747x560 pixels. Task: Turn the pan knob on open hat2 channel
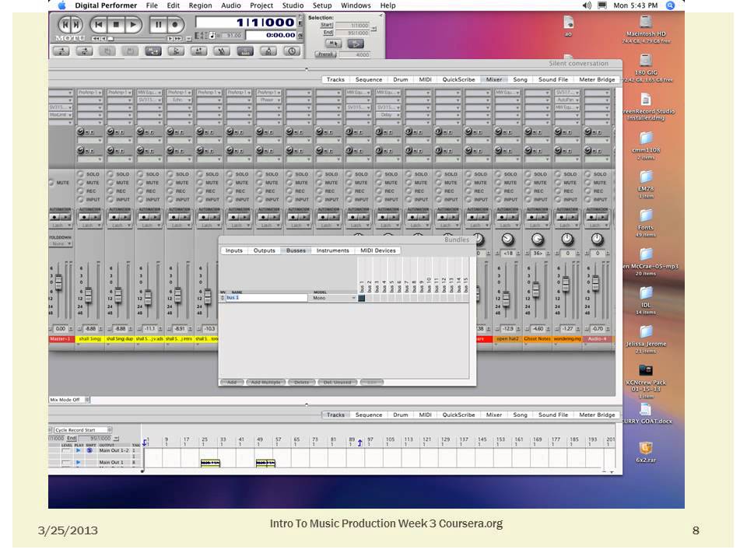tap(507, 239)
